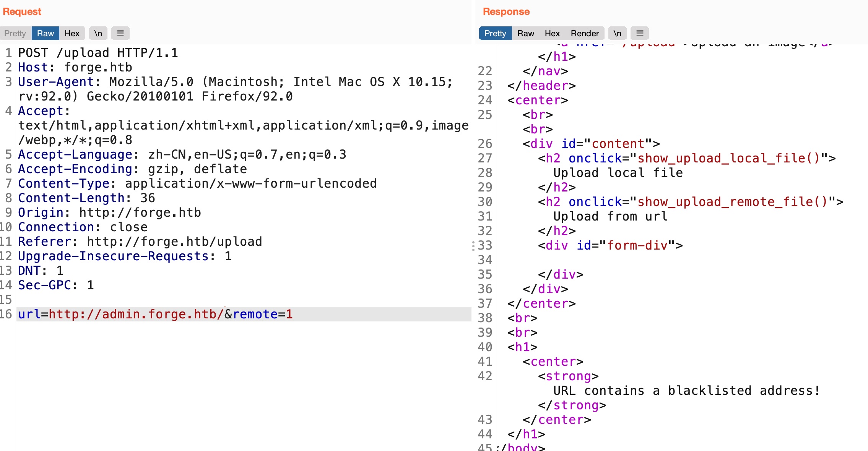
Task: Select the Raw tab in Request
Action: (x=45, y=33)
